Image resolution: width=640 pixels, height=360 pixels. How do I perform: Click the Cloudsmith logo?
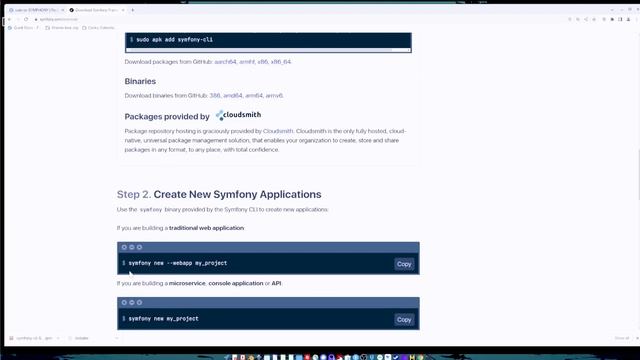pos(238,115)
